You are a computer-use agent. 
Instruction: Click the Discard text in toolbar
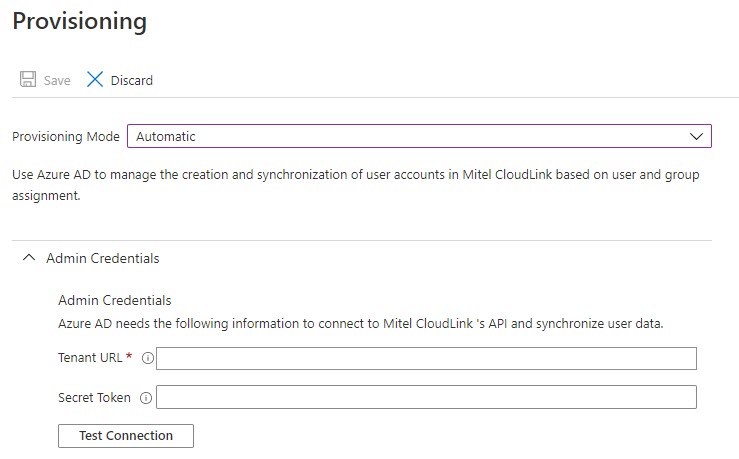click(131, 81)
